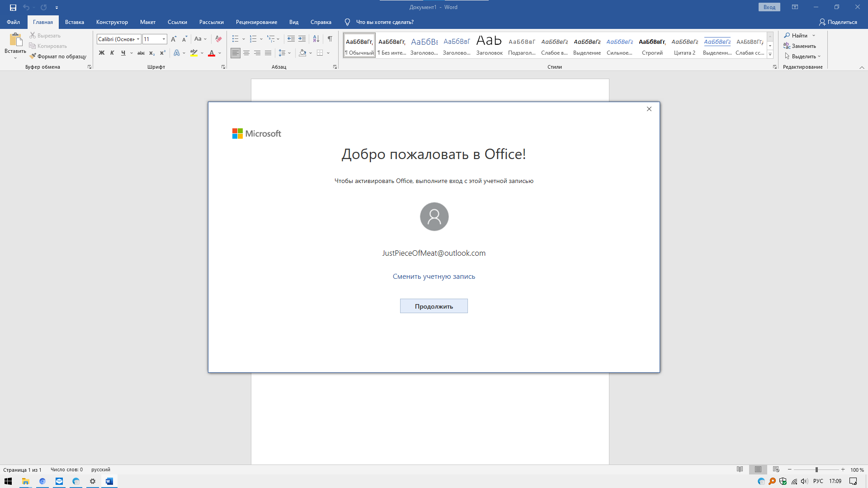Switch to the Вид tab
Image resolution: width=868 pixels, height=488 pixels.
pos(294,22)
